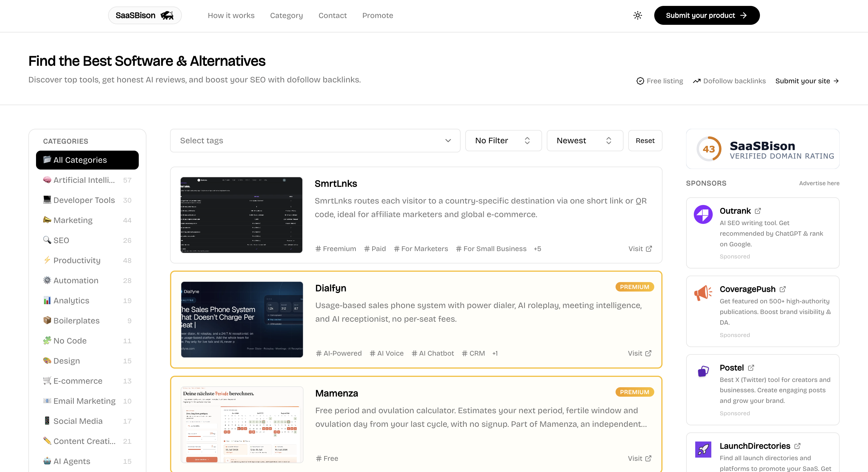Click the Automation gear icon
868x472 pixels.
point(47,280)
